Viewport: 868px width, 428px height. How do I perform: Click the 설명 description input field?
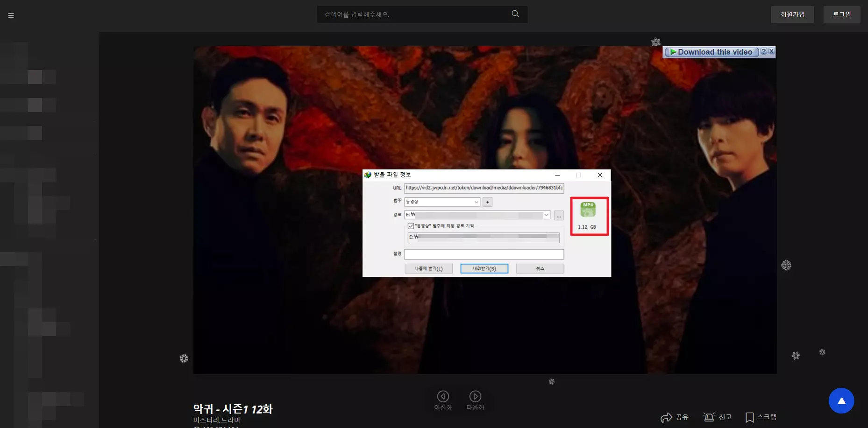[x=484, y=254]
